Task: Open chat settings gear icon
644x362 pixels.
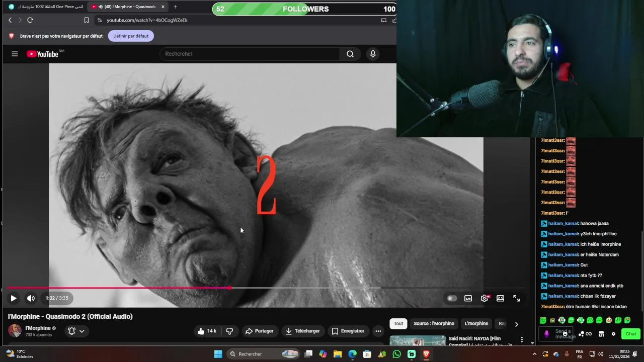Action: pos(613,334)
